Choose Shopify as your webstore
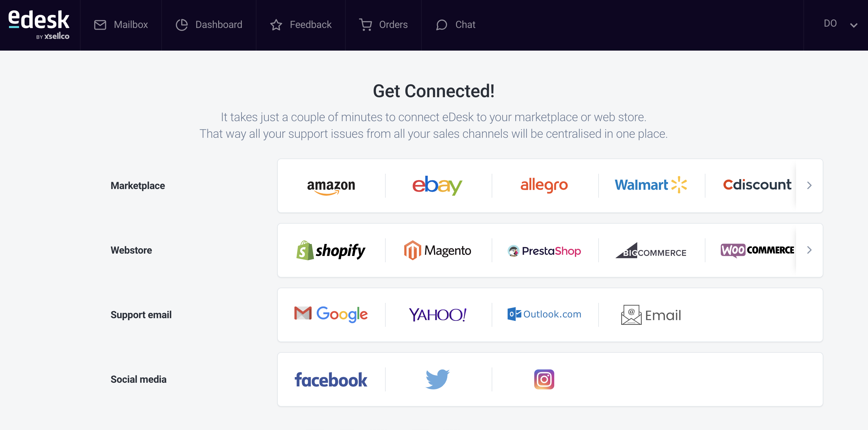This screenshot has width=868, height=430. tap(331, 250)
